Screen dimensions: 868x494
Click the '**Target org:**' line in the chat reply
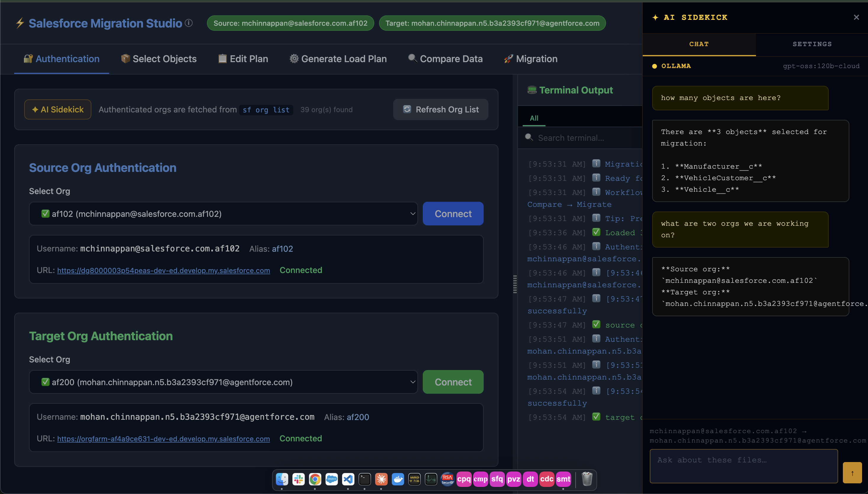click(695, 292)
